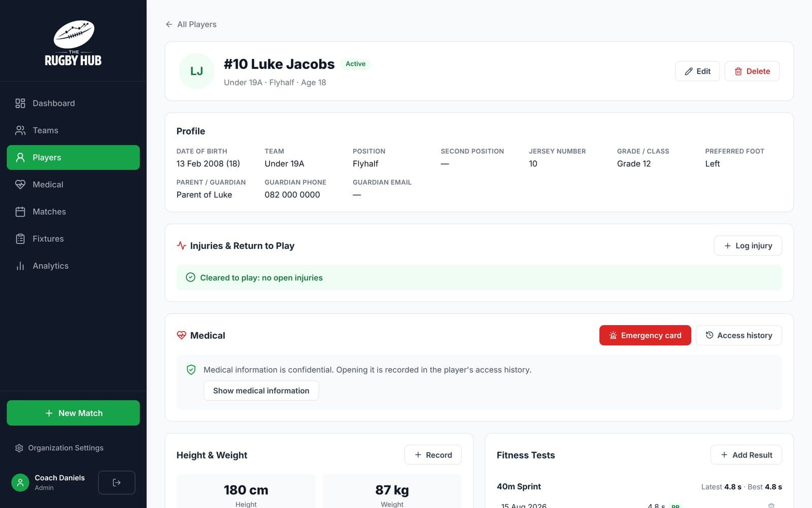Go to Teams section
Image resolution: width=812 pixels, height=508 pixels.
(73, 130)
